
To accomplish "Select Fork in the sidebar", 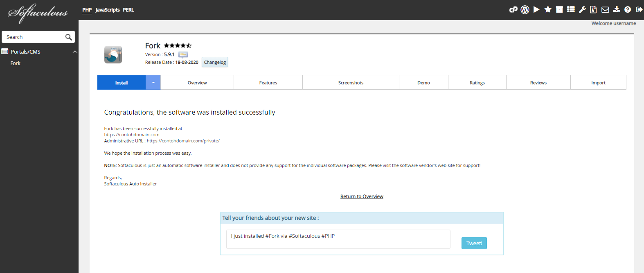I will pyautogui.click(x=16, y=63).
